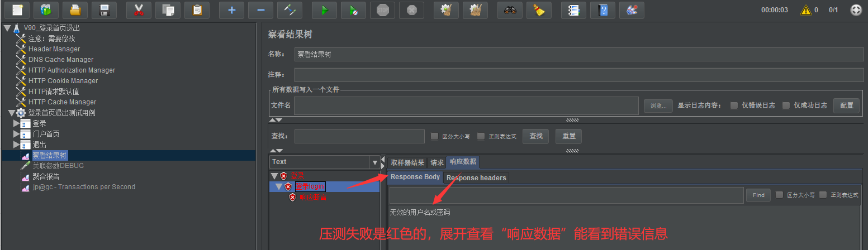Expand the 退出 controller node
Viewport: 868px width, 250px height.
[x=16, y=145]
